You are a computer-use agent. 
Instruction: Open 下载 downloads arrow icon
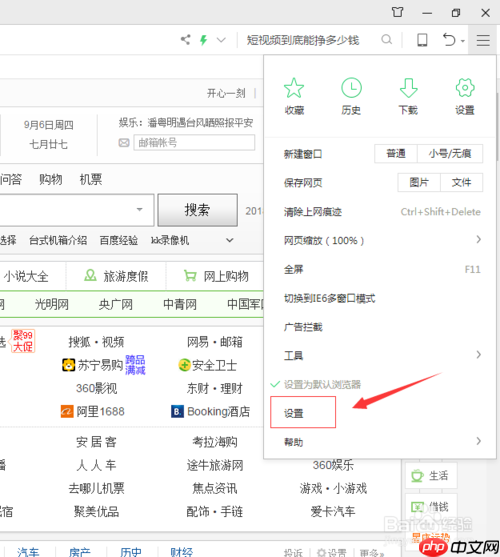point(408,96)
